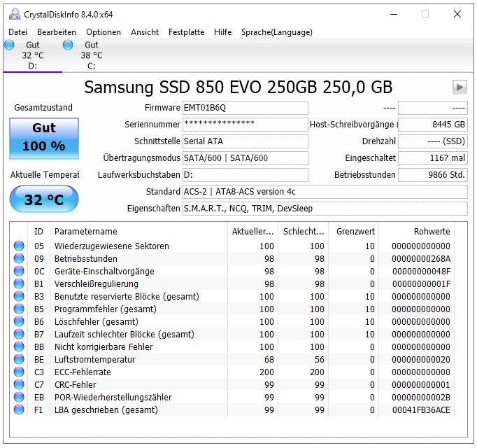Click status orb for Luftstromtemperatur row
The height and width of the screenshot is (448, 477).
[x=19, y=359]
